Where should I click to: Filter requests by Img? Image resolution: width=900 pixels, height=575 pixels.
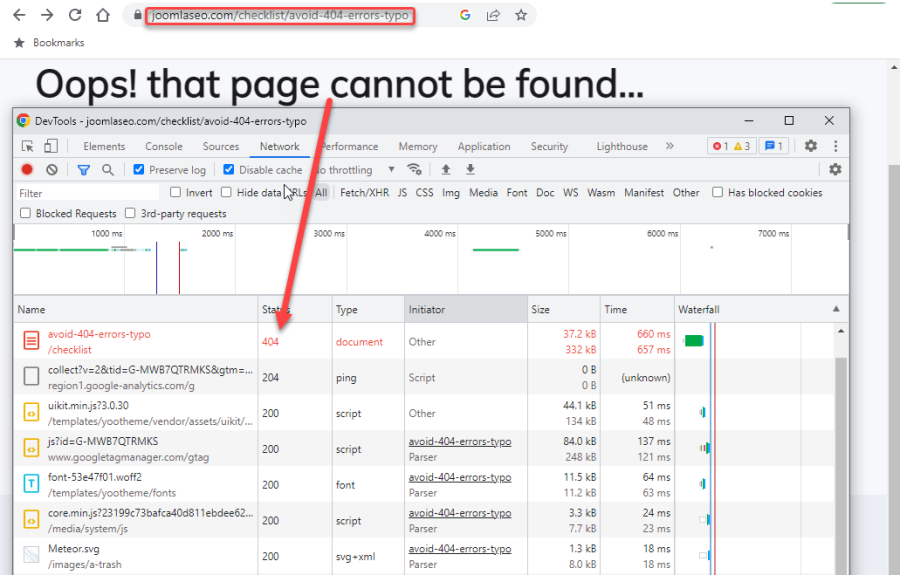[451, 193]
